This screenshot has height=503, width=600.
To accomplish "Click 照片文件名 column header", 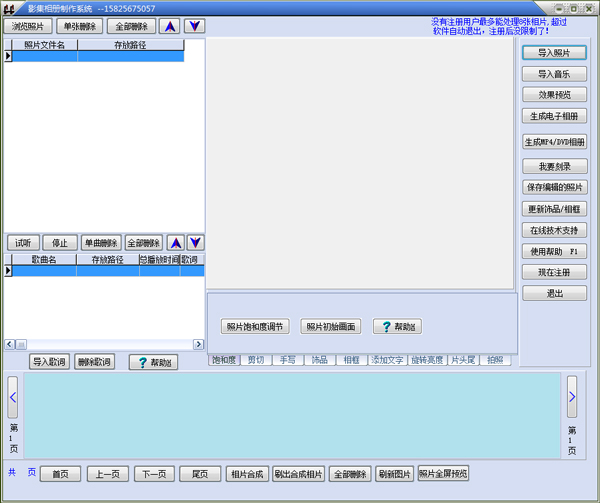I will 45,45.
